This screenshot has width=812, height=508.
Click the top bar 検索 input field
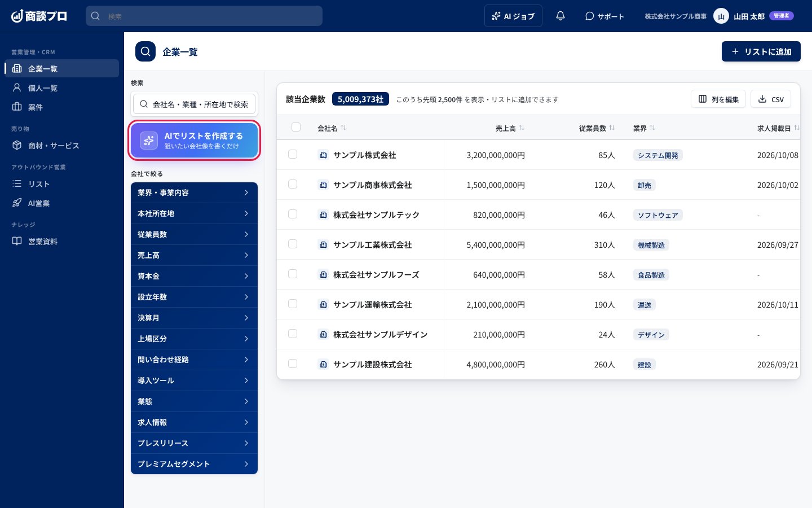[204, 16]
